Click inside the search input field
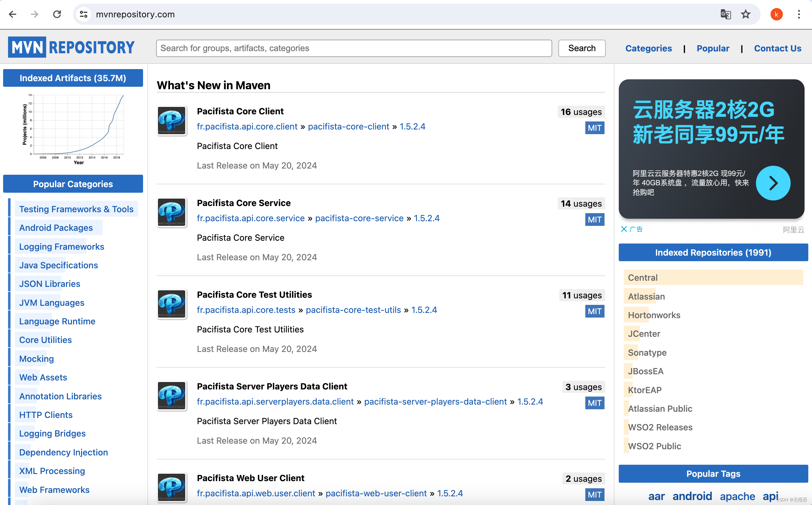The height and width of the screenshot is (505, 812). [354, 48]
